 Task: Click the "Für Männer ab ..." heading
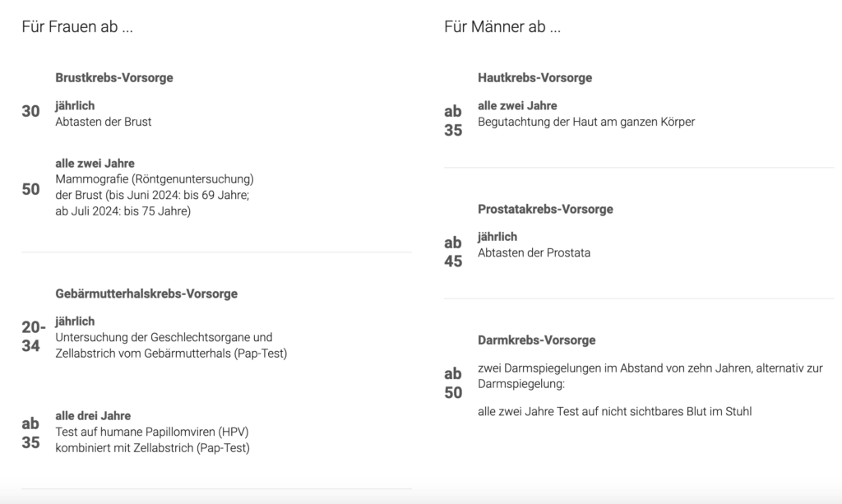502,27
